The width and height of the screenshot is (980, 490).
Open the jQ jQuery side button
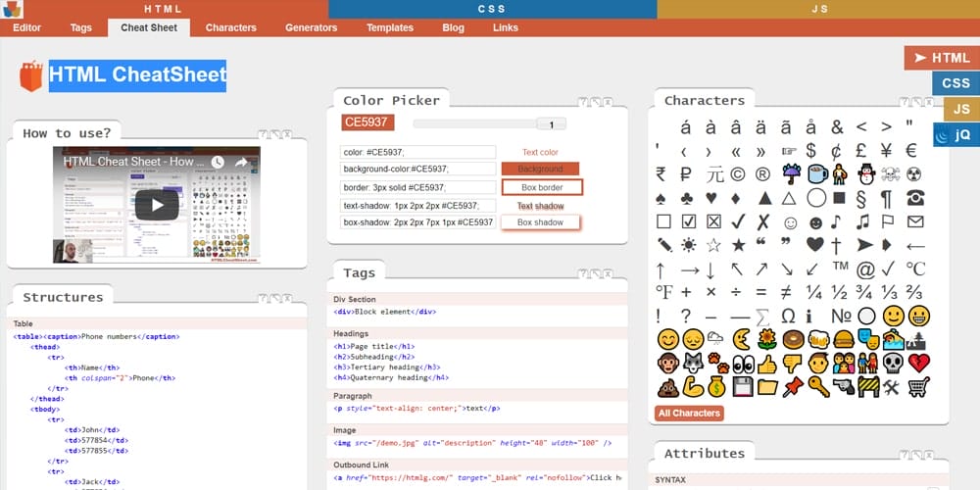point(956,134)
